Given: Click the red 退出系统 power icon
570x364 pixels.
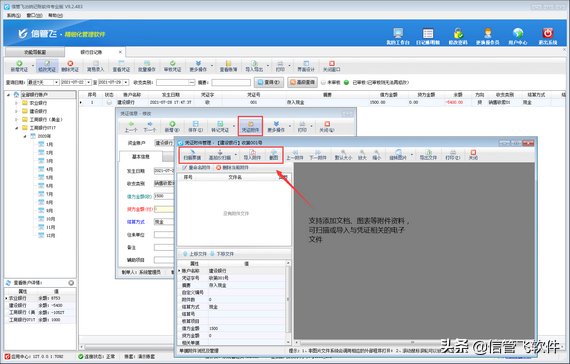Looking at the screenshot, I should 548,36.
